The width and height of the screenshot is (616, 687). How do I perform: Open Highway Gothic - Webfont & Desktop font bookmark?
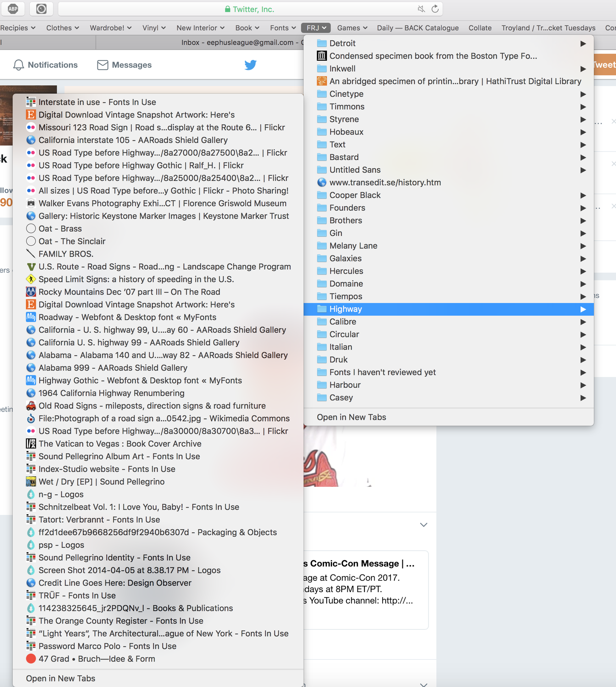click(x=158, y=381)
